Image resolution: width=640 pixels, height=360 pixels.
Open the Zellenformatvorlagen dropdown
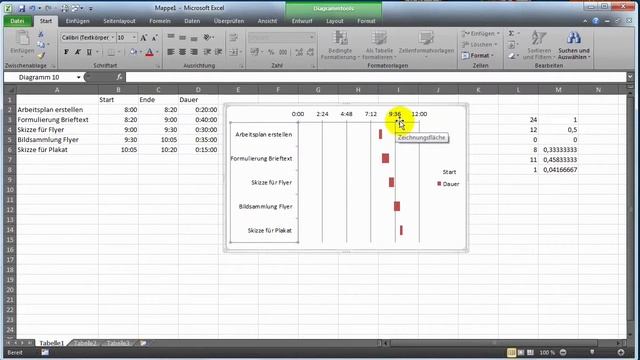(x=426, y=44)
